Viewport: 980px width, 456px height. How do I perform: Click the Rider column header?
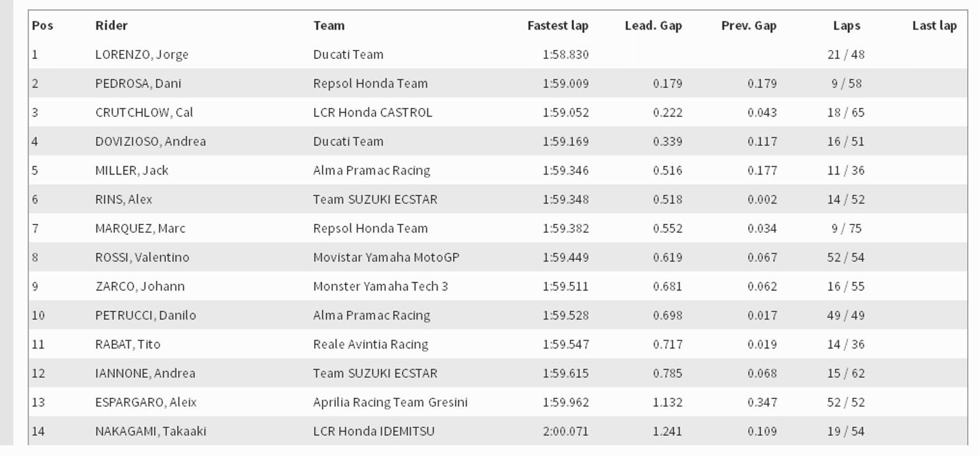coord(111,26)
